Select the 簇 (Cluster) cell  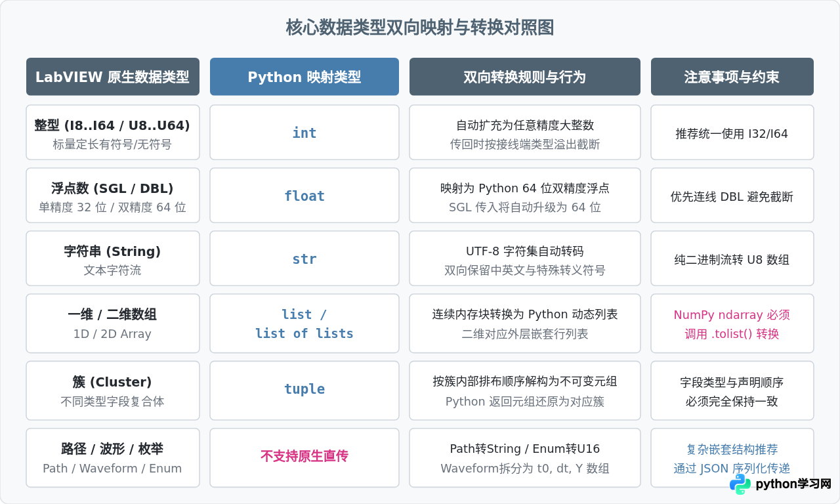tap(113, 390)
